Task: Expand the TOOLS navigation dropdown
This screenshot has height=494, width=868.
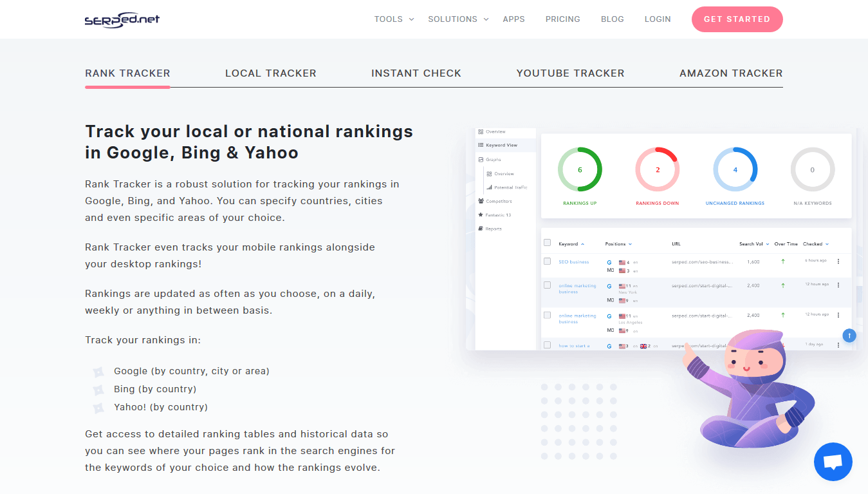Action: (x=392, y=19)
